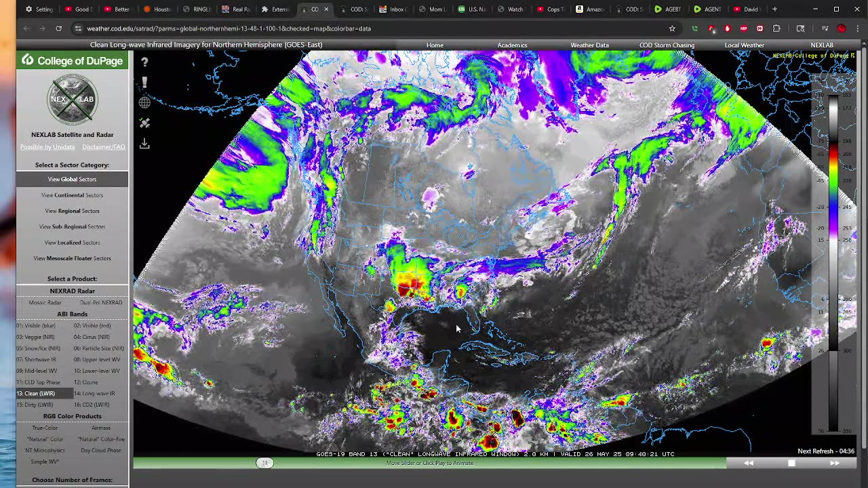
Task: Step forward a frame with the fast-forward button
Action: [835, 463]
